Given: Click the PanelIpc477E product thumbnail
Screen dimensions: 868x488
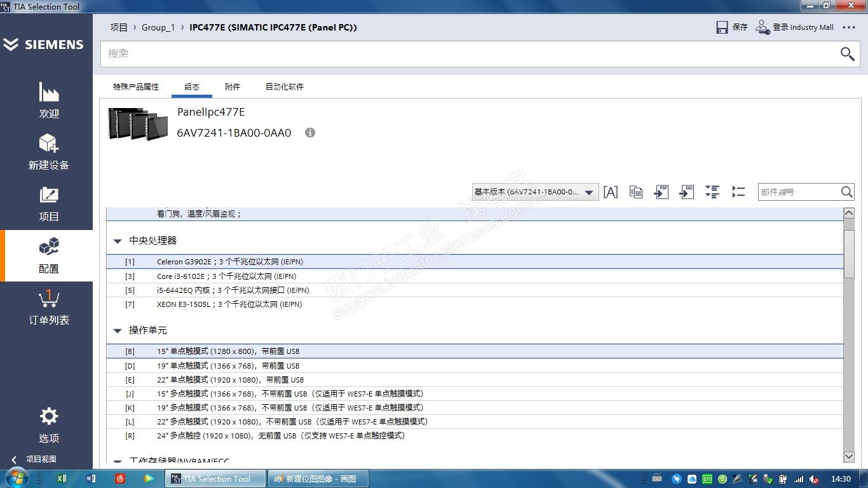Looking at the screenshot, I should tap(138, 123).
